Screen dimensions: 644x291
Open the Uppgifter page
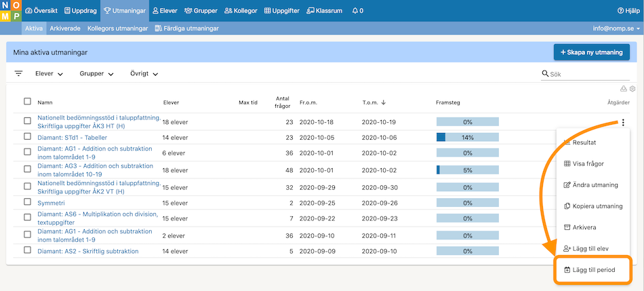coord(282,11)
